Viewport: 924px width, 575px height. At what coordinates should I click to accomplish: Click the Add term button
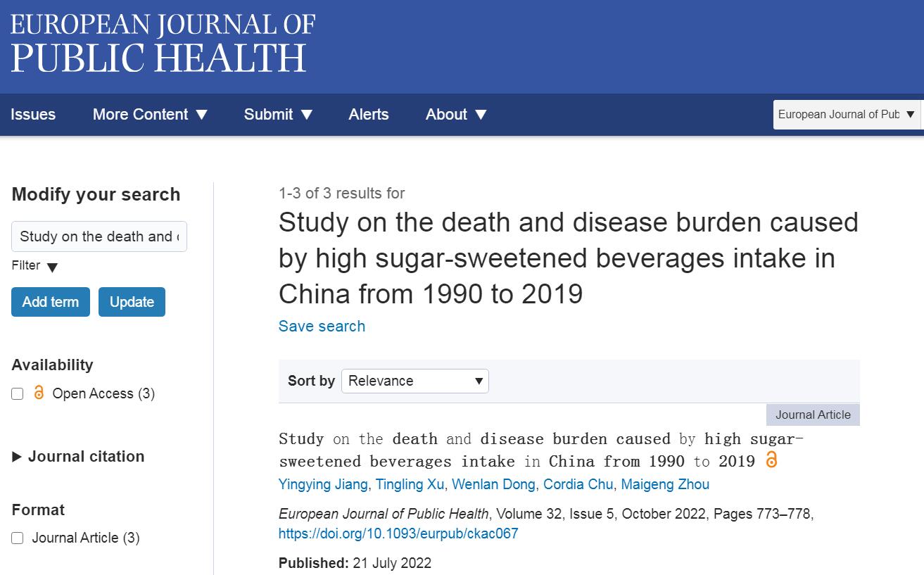coord(51,302)
